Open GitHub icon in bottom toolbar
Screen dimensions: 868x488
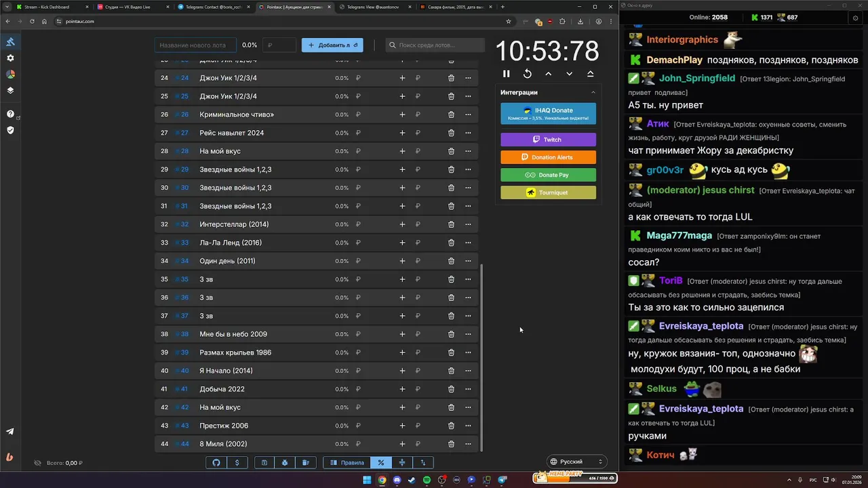pyautogui.click(x=216, y=462)
